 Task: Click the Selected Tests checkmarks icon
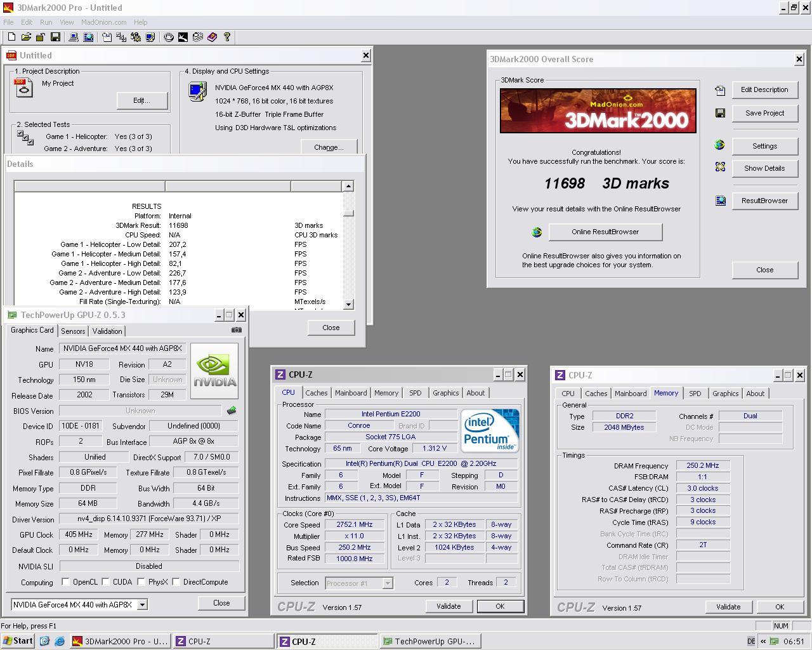coord(25,138)
